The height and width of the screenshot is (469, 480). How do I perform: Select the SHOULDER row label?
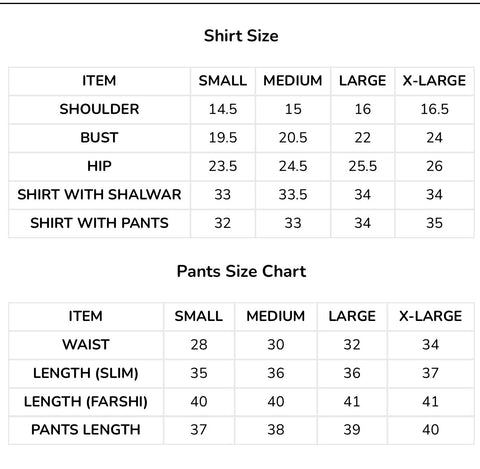coord(99,109)
